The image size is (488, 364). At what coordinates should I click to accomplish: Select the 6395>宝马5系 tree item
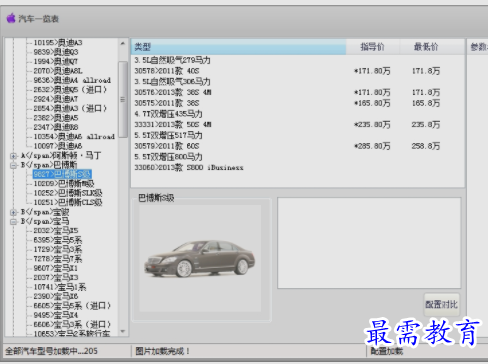click(58, 240)
